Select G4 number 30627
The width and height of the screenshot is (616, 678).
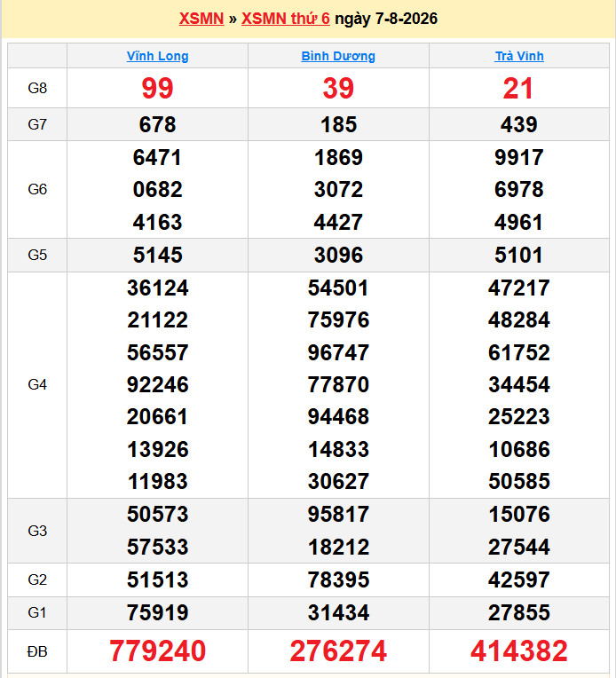coord(338,482)
